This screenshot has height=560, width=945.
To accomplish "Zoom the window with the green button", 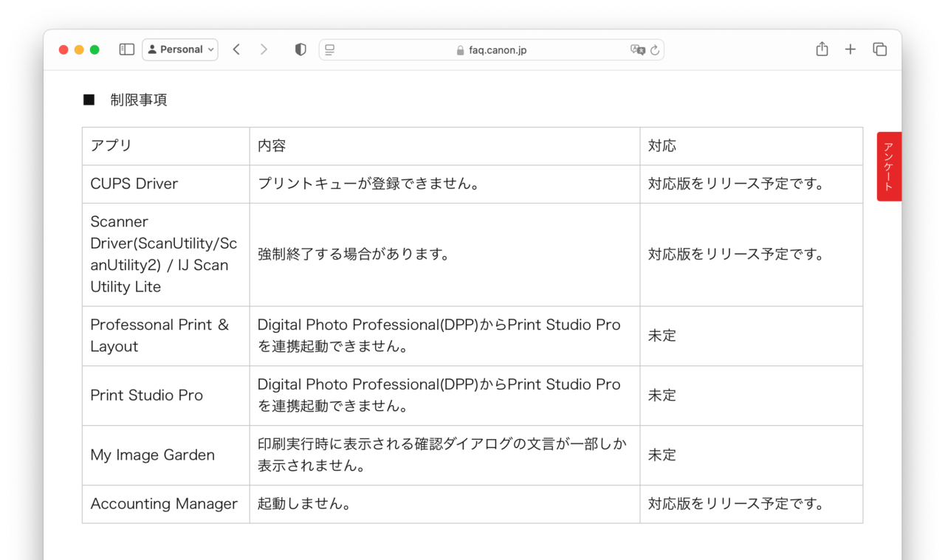I will click(x=94, y=49).
